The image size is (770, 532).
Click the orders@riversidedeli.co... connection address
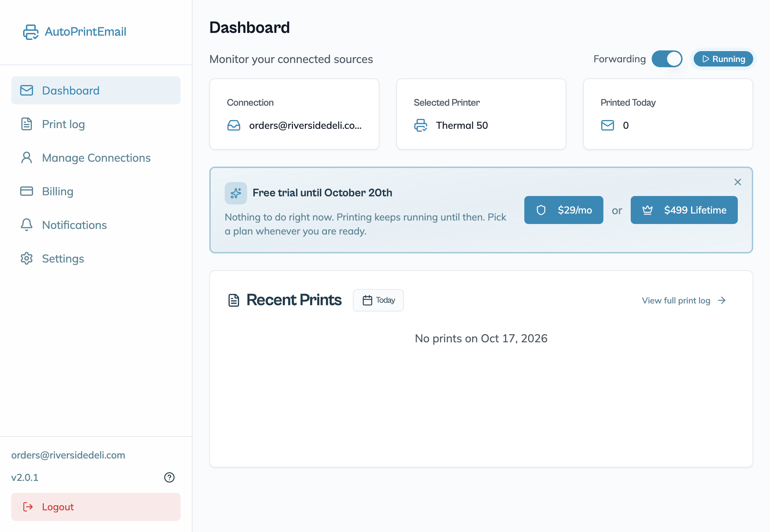click(x=305, y=125)
